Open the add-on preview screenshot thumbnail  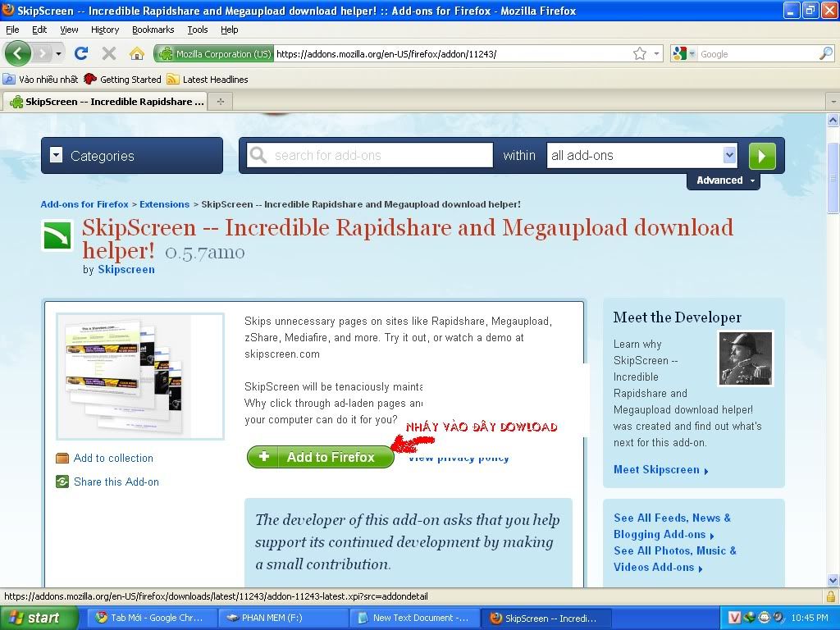(140, 376)
